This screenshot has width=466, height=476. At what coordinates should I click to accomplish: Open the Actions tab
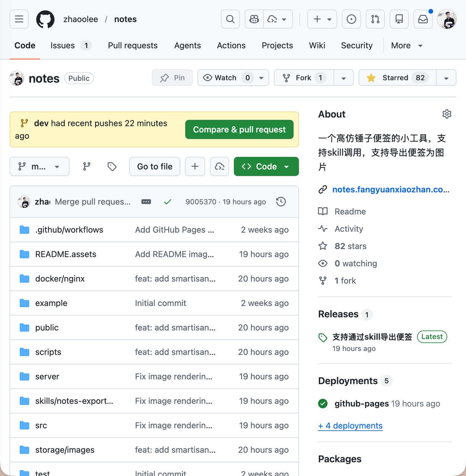point(231,45)
